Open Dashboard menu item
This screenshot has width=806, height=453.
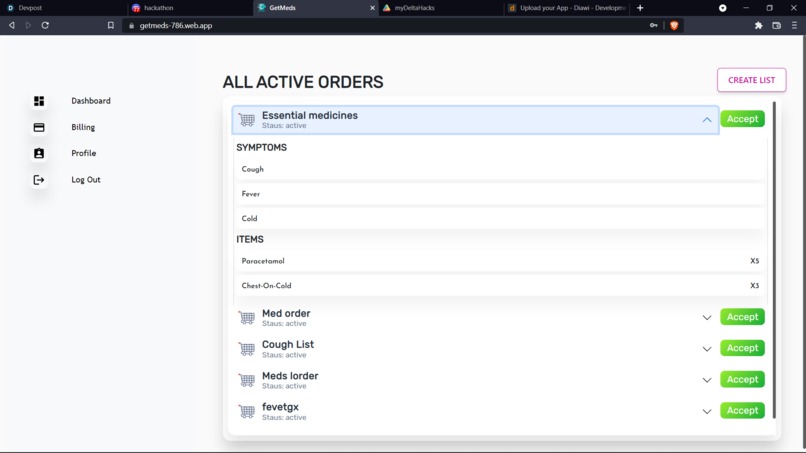[x=91, y=101]
